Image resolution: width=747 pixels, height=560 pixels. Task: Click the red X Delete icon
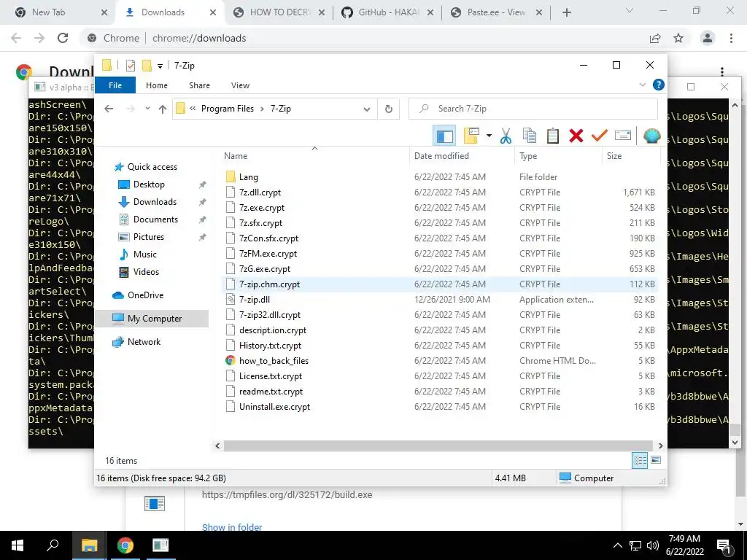pyautogui.click(x=576, y=136)
